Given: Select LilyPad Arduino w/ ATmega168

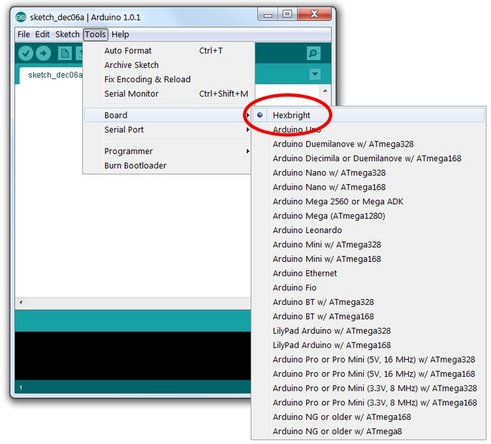Looking at the screenshot, I should [x=368, y=345].
